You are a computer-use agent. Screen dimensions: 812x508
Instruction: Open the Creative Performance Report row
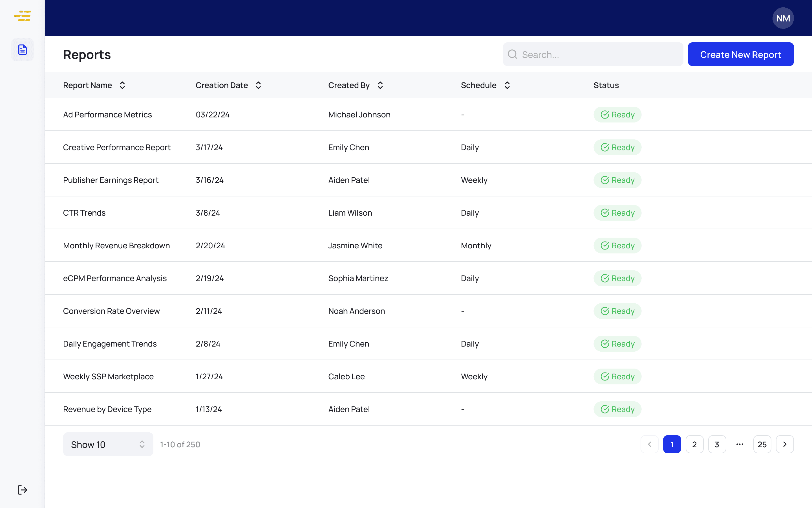pyautogui.click(x=429, y=147)
